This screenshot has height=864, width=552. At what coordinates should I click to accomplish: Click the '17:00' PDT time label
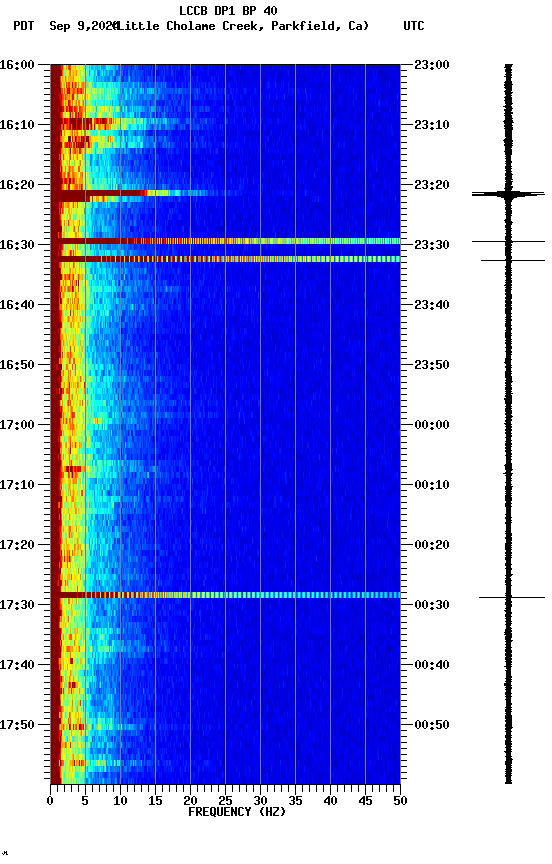pos(17,425)
